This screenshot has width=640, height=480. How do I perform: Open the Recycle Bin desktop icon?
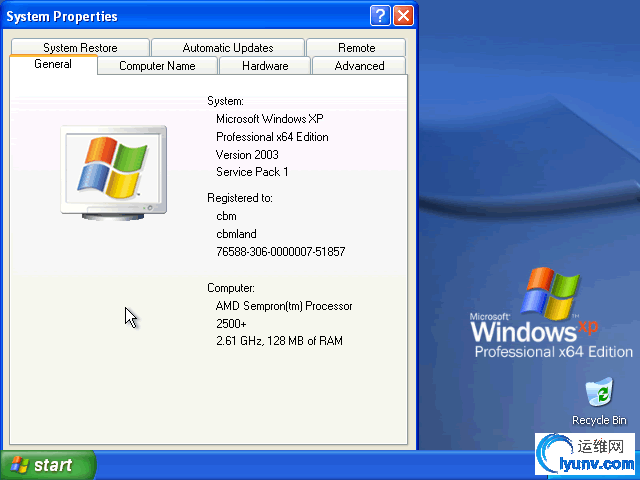coord(599,402)
